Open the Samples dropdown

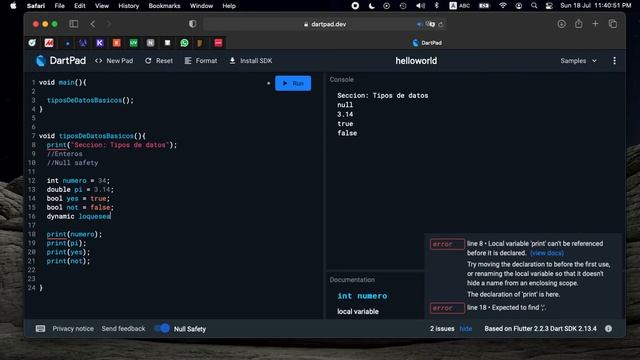(x=578, y=61)
